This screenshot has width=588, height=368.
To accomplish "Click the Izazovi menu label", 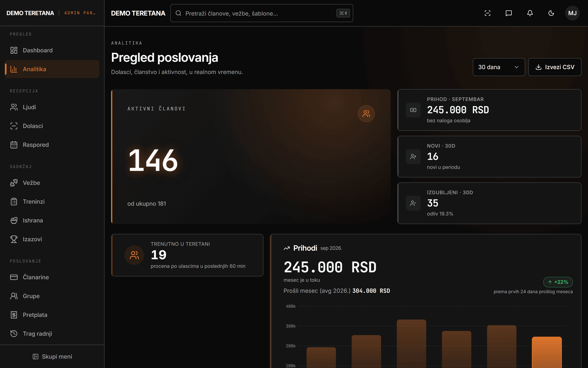I will pyautogui.click(x=32, y=239).
